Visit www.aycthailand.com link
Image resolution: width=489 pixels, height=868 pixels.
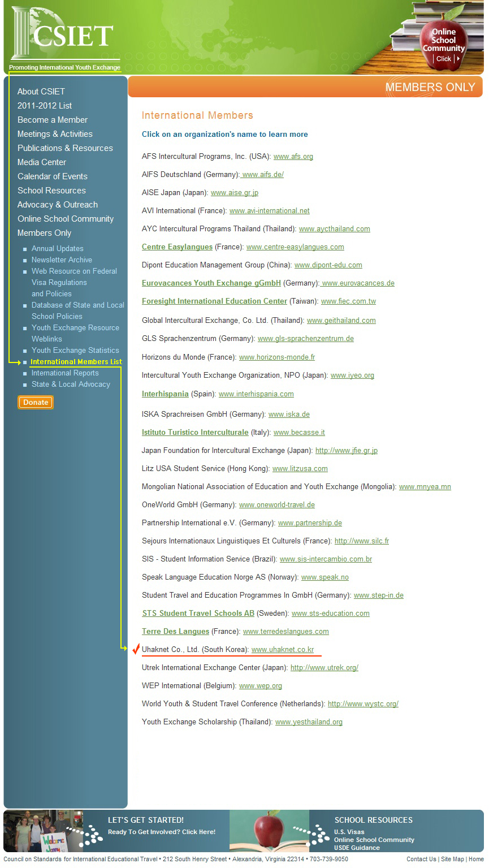point(335,228)
